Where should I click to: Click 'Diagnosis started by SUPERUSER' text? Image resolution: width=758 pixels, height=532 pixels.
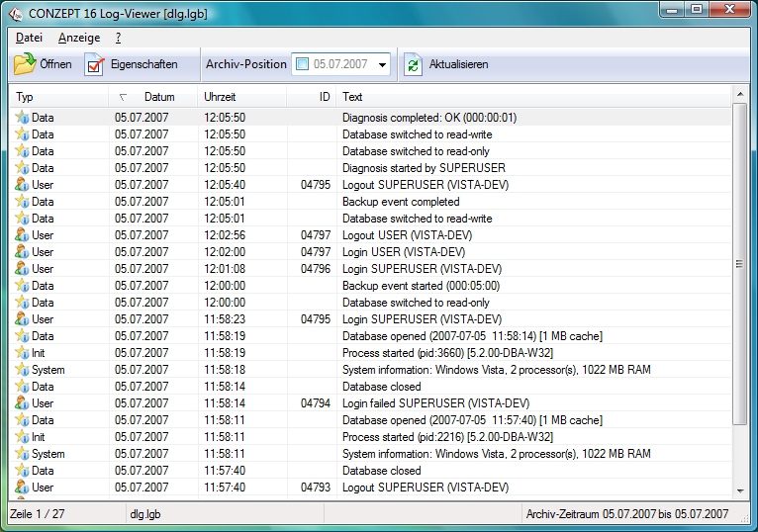pyautogui.click(x=424, y=168)
